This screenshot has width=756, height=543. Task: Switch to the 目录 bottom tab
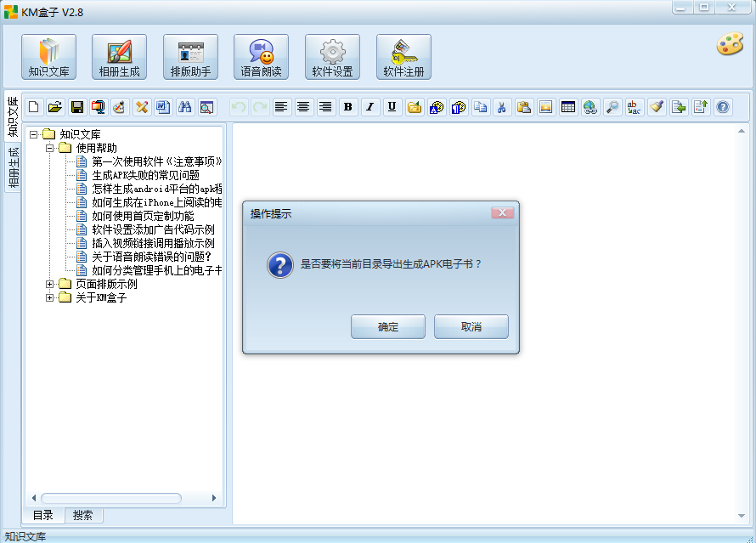click(43, 515)
